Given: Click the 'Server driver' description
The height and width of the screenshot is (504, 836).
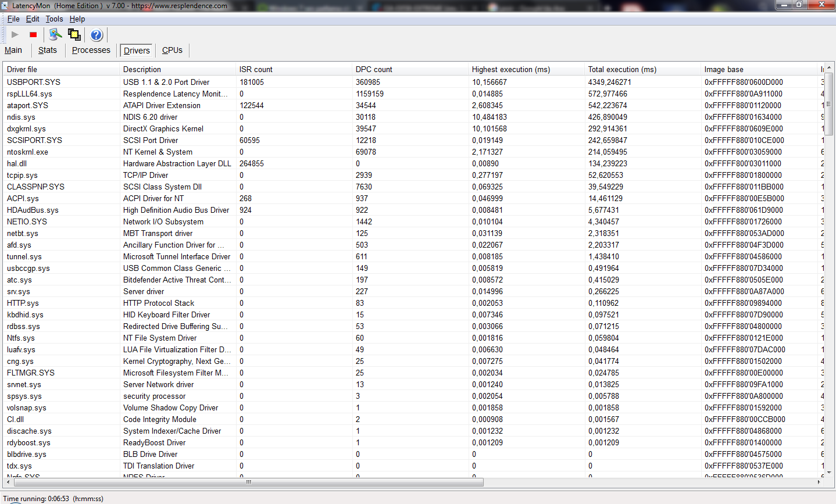Looking at the screenshot, I should click(x=144, y=291).
